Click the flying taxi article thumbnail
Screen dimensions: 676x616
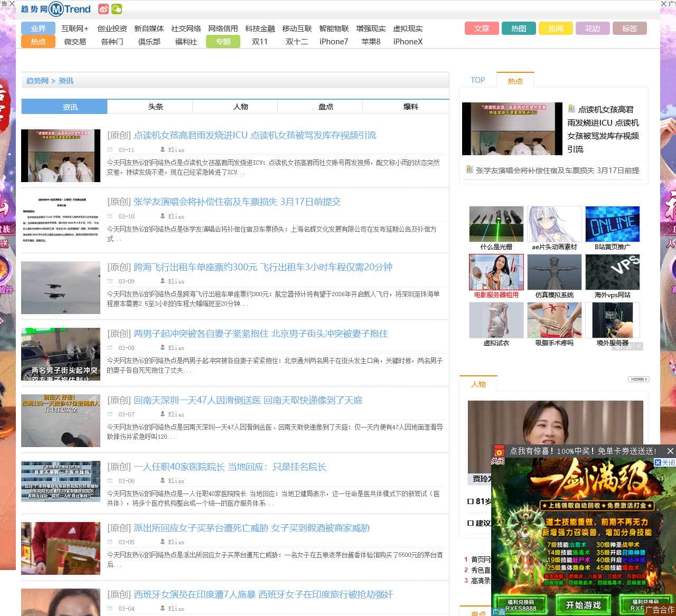[x=61, y=288]
